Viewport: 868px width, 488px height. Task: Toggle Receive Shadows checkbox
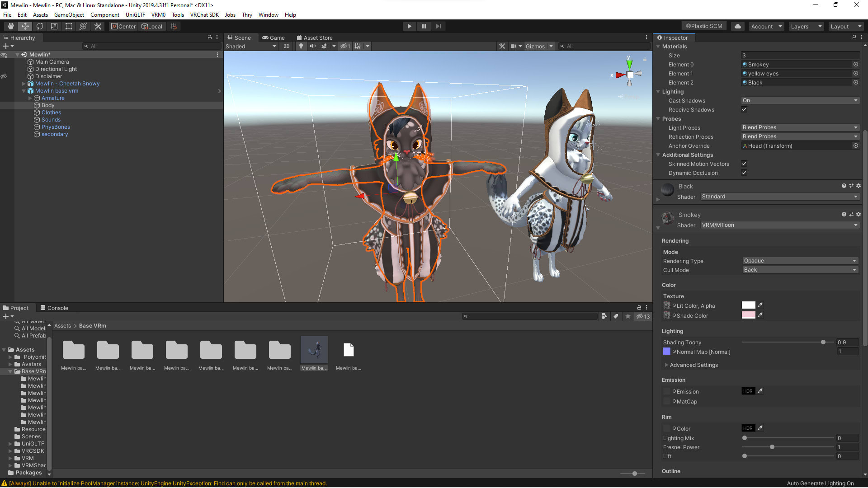tap(745, 109)
